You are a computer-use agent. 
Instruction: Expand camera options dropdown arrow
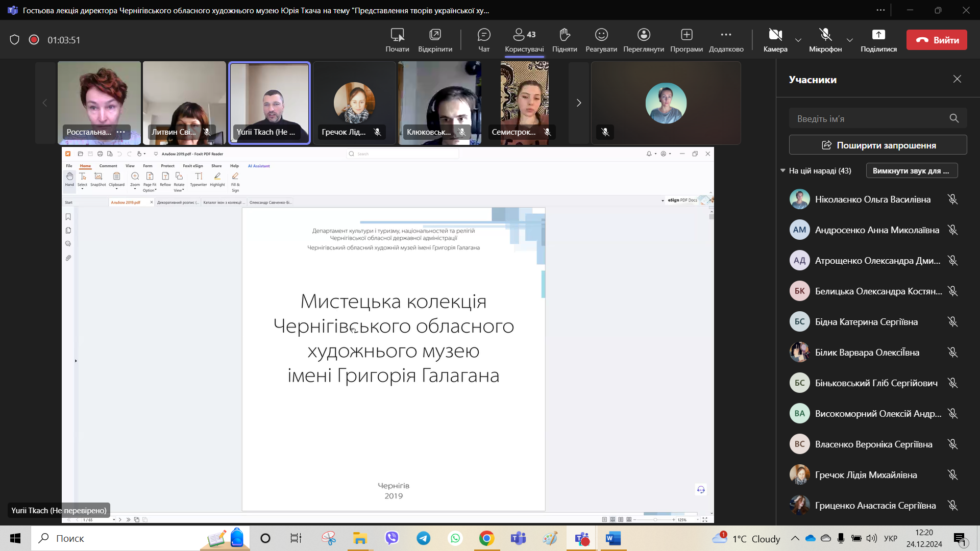(x=798, y=40)
